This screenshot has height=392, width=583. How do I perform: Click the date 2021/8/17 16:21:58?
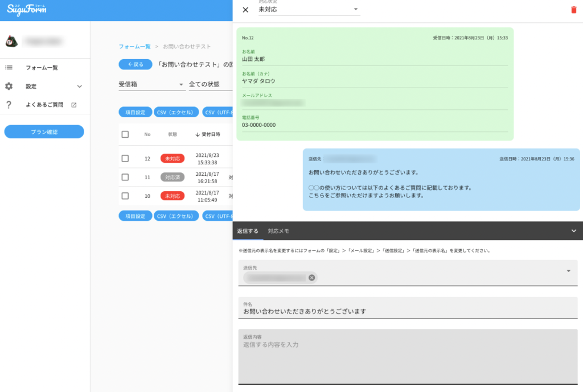click(207, 178)
